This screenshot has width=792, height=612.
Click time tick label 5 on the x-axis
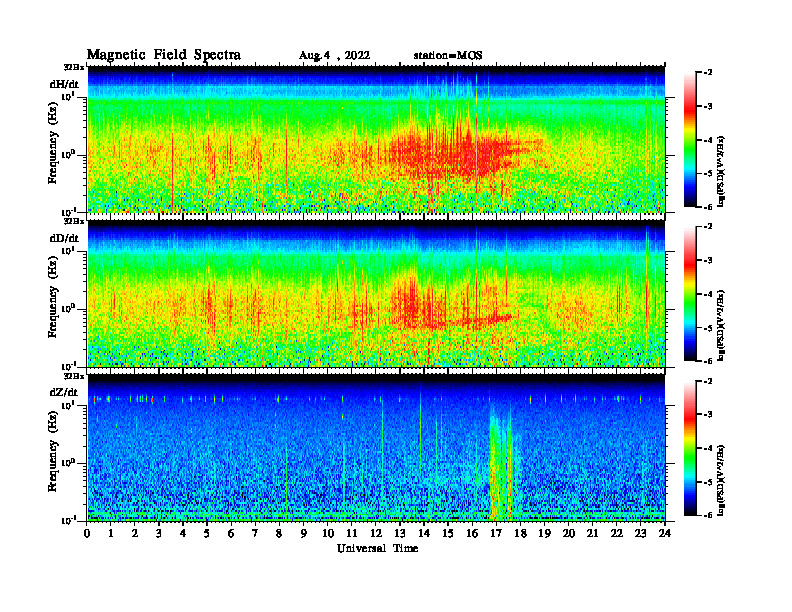[x=208, y=534]
